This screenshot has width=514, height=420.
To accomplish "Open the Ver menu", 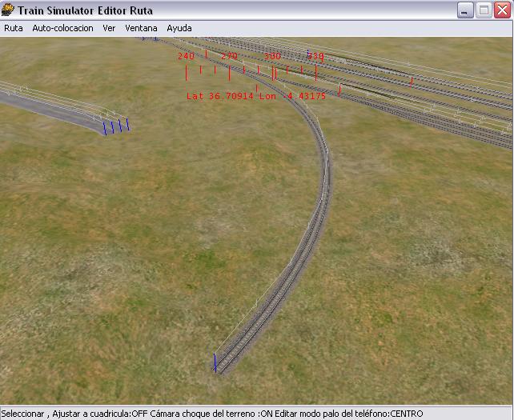I will (x=109, y=28).
